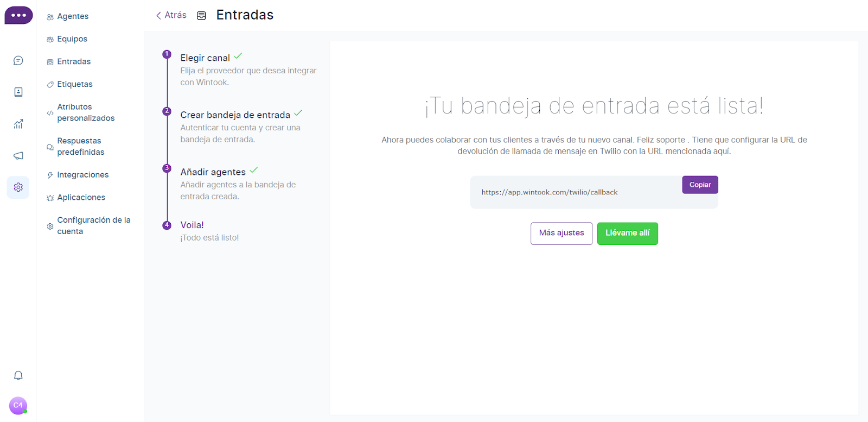The image size is (868, 422).
Task: Open Agentes in settings menu
Action: [73, 16]
